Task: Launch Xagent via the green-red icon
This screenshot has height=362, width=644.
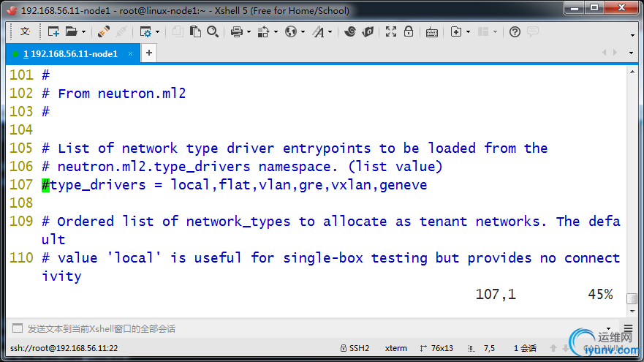Action: coord(368,31)
